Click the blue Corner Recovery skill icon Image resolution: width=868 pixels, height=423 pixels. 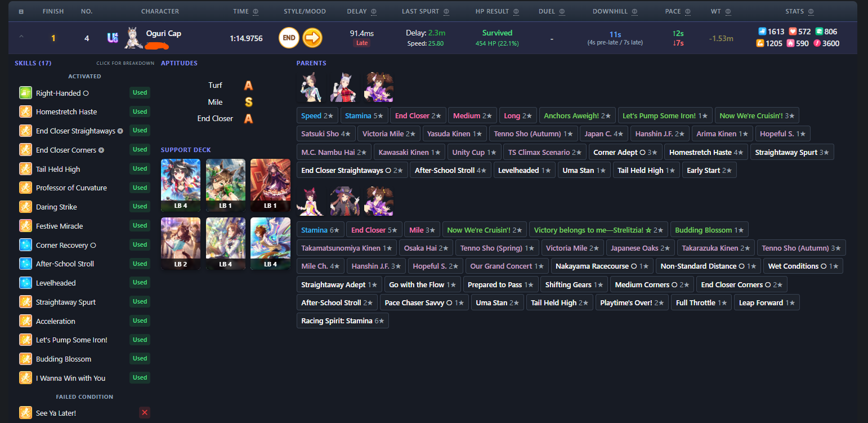tap(25, 245)
